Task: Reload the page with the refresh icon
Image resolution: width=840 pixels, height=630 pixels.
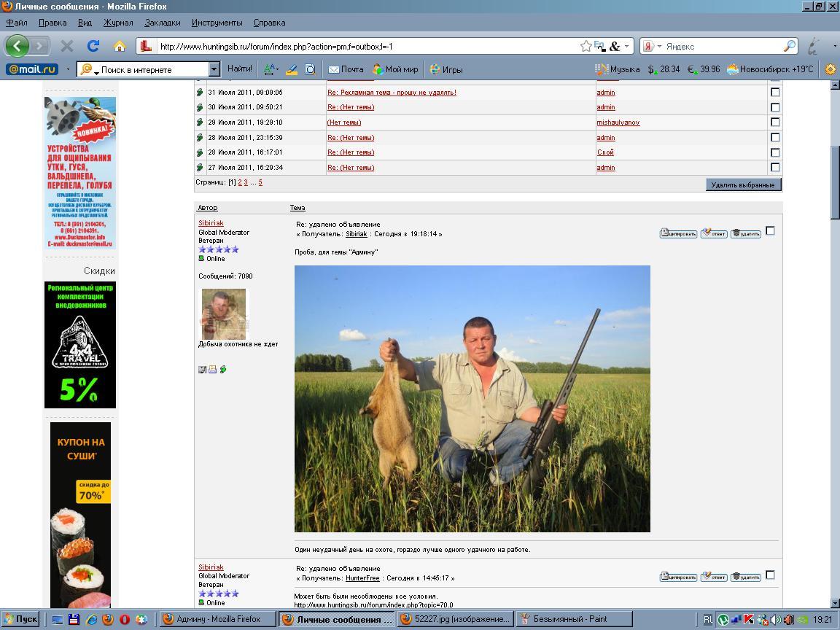Action: 93,46
